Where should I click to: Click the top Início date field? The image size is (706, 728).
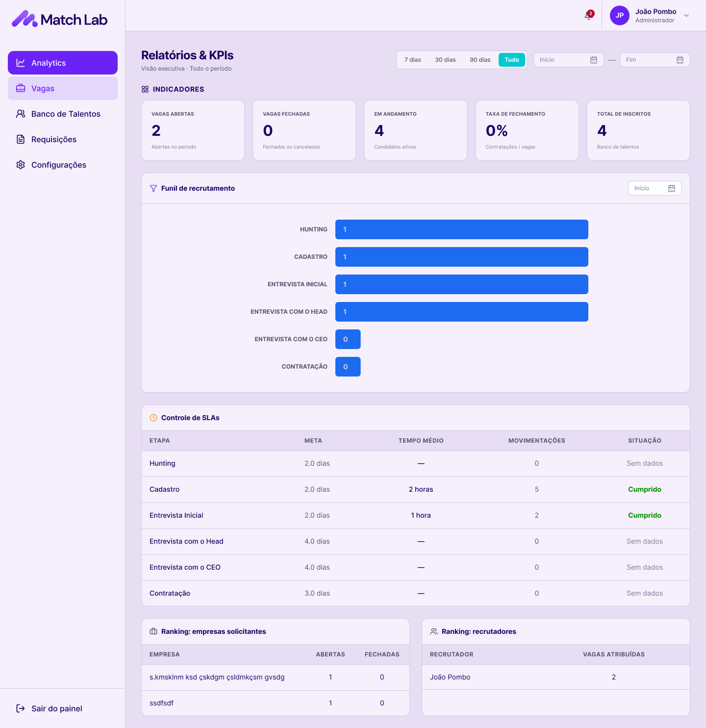569,60
